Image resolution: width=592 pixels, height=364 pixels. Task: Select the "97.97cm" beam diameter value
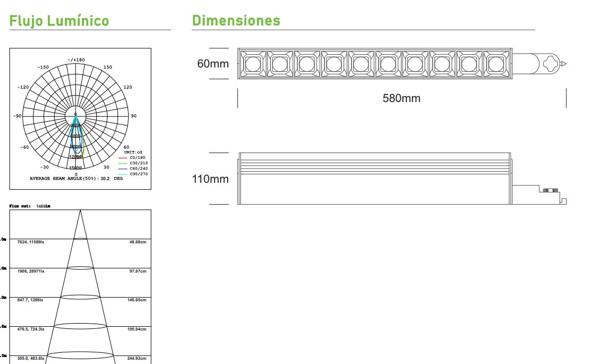138,271
